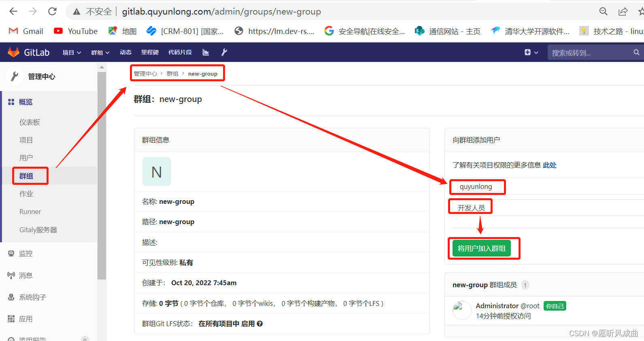Open 代码片段 in the top navbar
Image resolution: width=644 pixels, height=341 pixels.
pyautogui.click(x=180, y=52)
